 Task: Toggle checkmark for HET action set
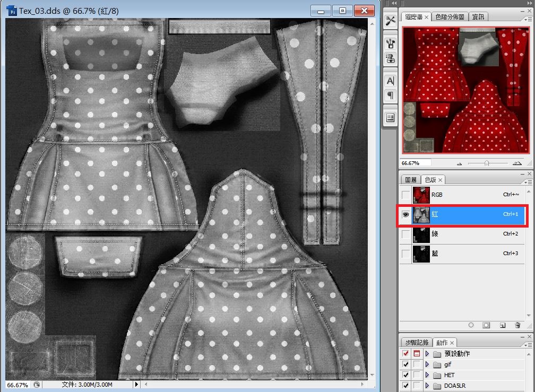click(405, 375)
